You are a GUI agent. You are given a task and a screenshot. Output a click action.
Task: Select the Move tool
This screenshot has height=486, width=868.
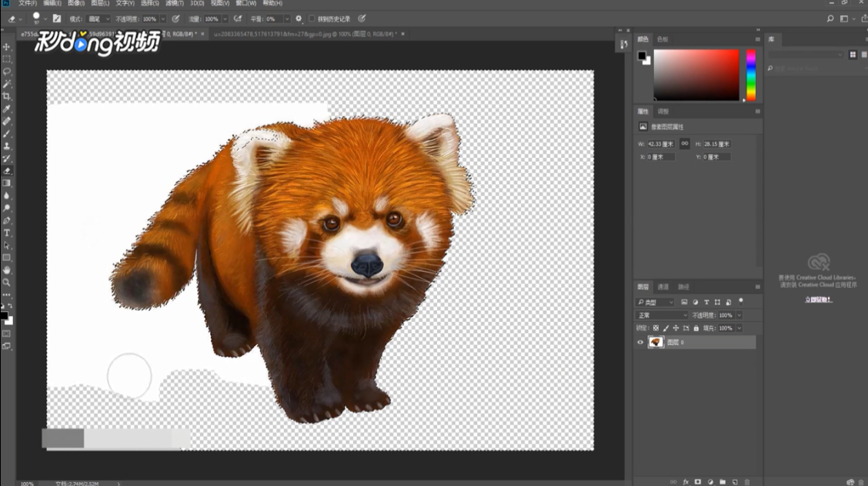coord(7,47)
